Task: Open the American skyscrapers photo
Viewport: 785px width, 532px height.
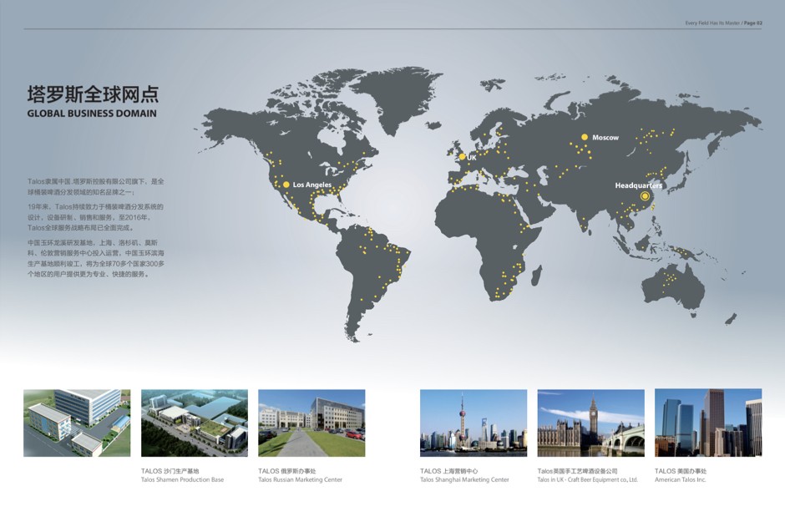Action: pos(708,423)
